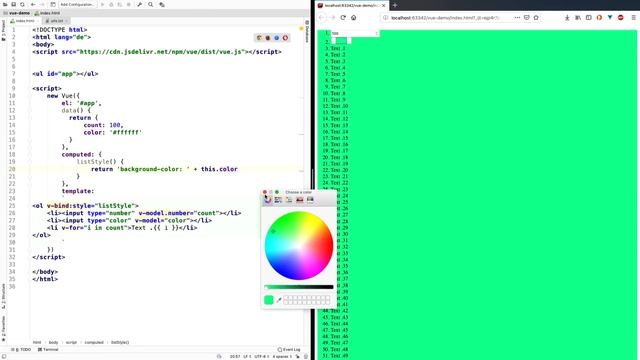Open Add Configuration dropdown

(77, 4)
